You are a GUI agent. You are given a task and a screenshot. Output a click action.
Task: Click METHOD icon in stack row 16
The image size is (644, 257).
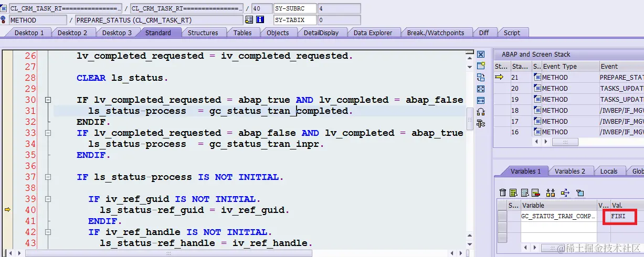(537, 132)
